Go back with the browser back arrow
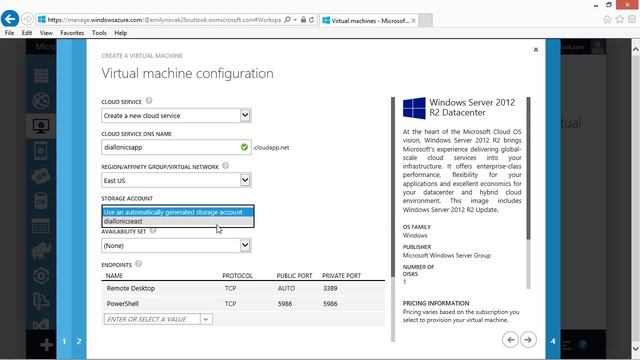Screen dimensions: 640x360 pos(10,19)
